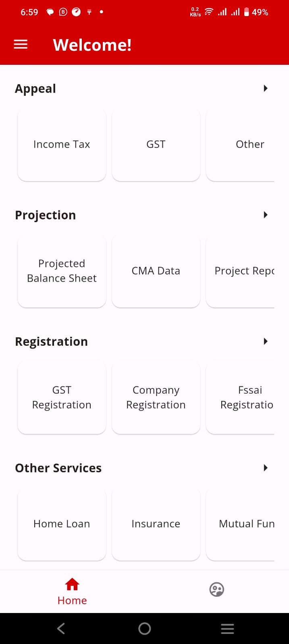Expand the Other Services section arrow
This screenshot has height=644, width=289.
tap(265, 468)
